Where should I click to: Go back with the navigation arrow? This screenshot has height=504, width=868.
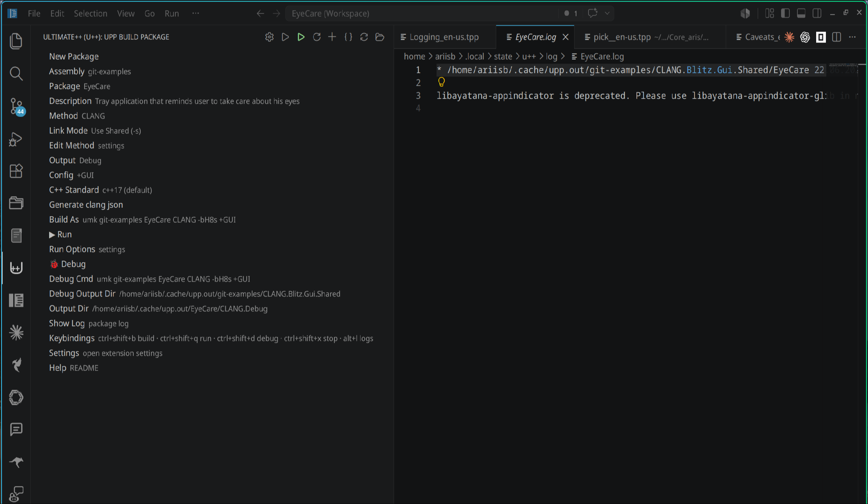pyautogui.click(x=260, y=14)
